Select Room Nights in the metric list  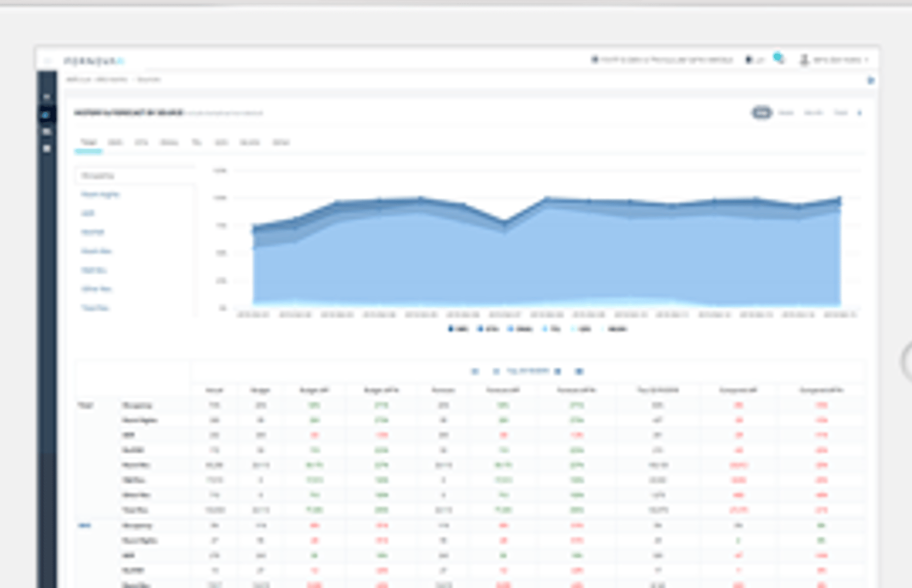point(100,194)
